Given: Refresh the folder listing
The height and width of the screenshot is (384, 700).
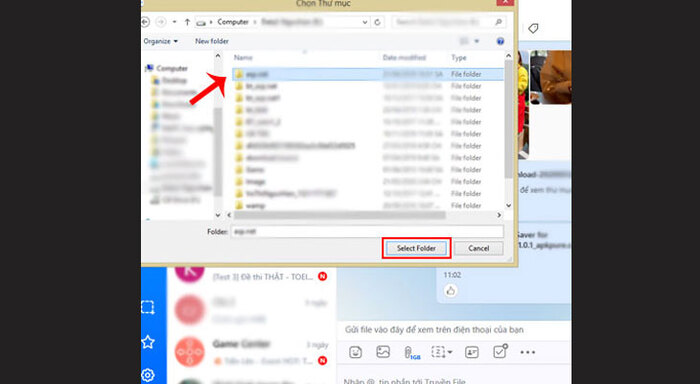Looking at the screenshot, I should (x=378, y=22).
